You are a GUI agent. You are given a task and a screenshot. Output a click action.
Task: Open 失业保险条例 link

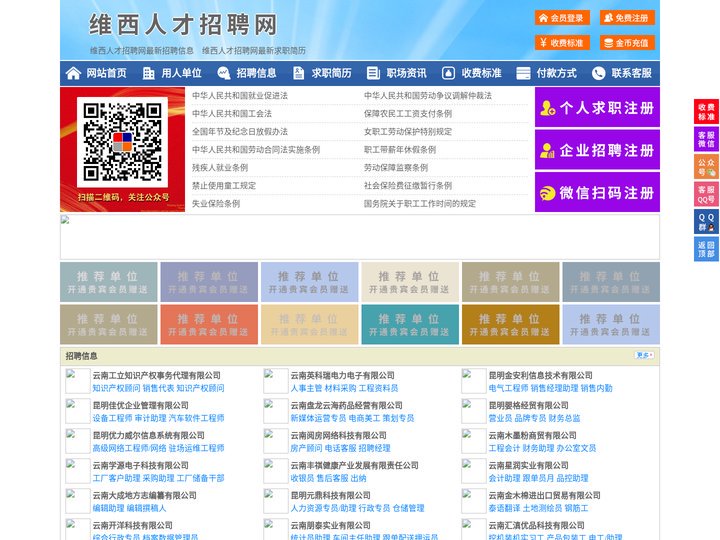[x=216, y=203]
